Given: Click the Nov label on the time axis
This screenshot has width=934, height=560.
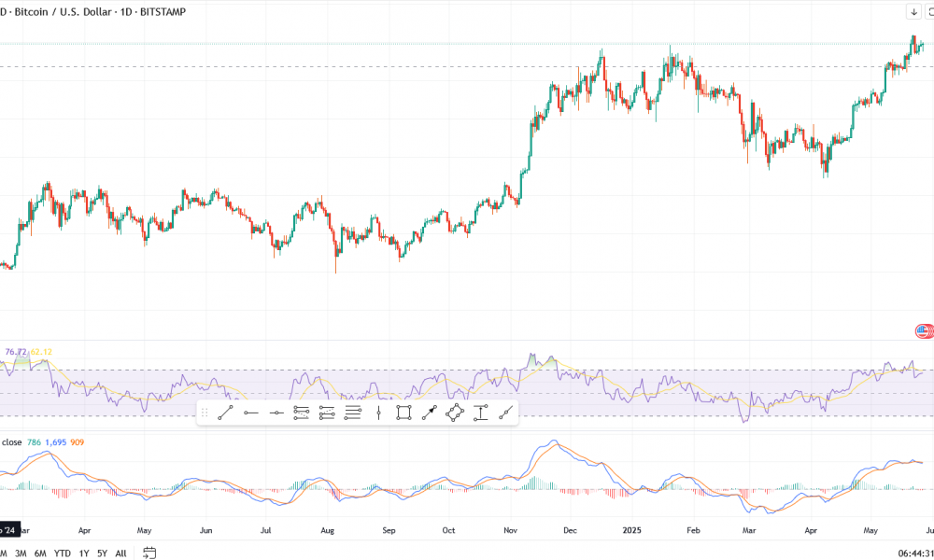Looking at the screenshot, I should pyautogui.click(x=511, y=529).
